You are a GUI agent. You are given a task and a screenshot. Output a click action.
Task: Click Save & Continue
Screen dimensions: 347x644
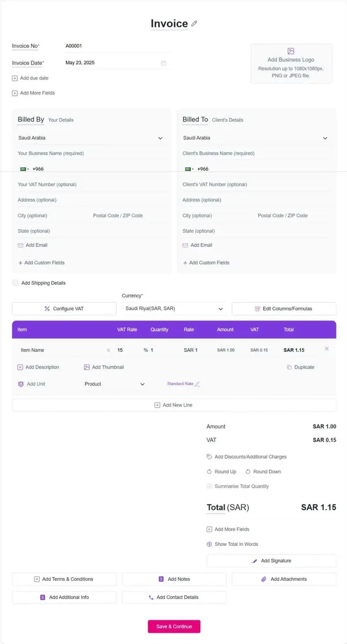coord(174,626)
